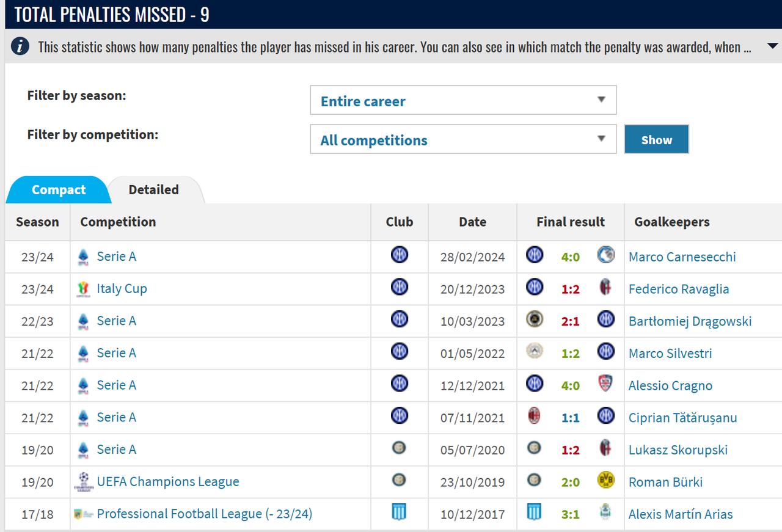Click Racing Club crest in Club column

tap(399, 512)
